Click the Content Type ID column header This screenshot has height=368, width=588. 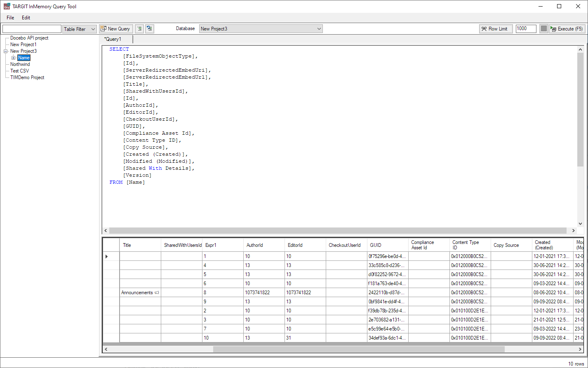click(x=470, y=245)
